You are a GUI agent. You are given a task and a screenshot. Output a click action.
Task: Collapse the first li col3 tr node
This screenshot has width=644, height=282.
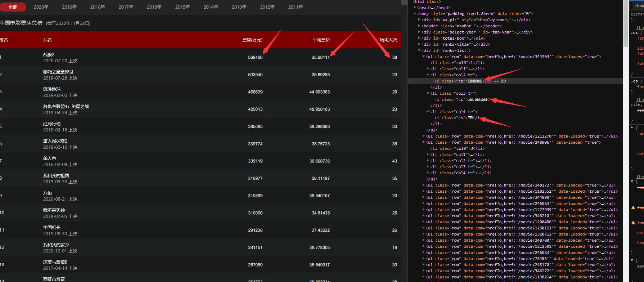tap(428, 93)
